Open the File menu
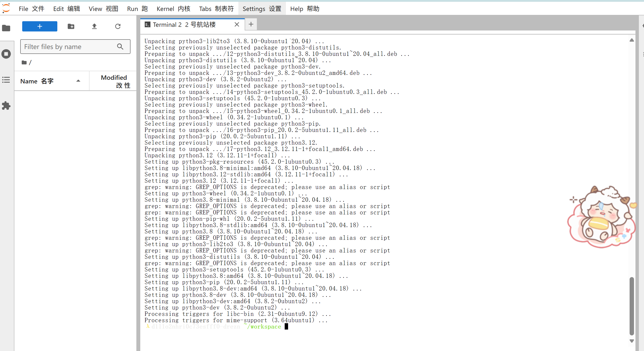This screenshot has height=351, width=644. tap(31, 9)
